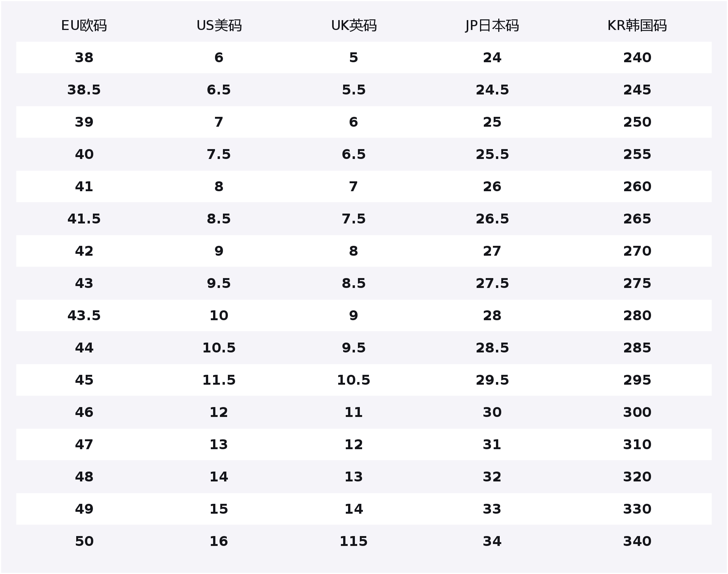The image size is (728, 574).
Task: Select EU size 41.5 cell
Action: pyautogui.click(x=84, y=219)
